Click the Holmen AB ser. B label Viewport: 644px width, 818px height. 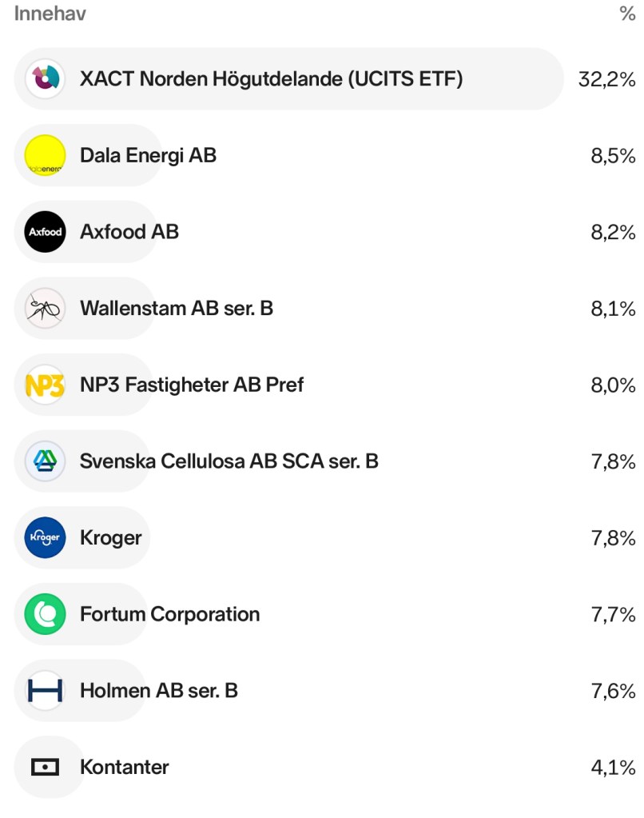point(158,691)
